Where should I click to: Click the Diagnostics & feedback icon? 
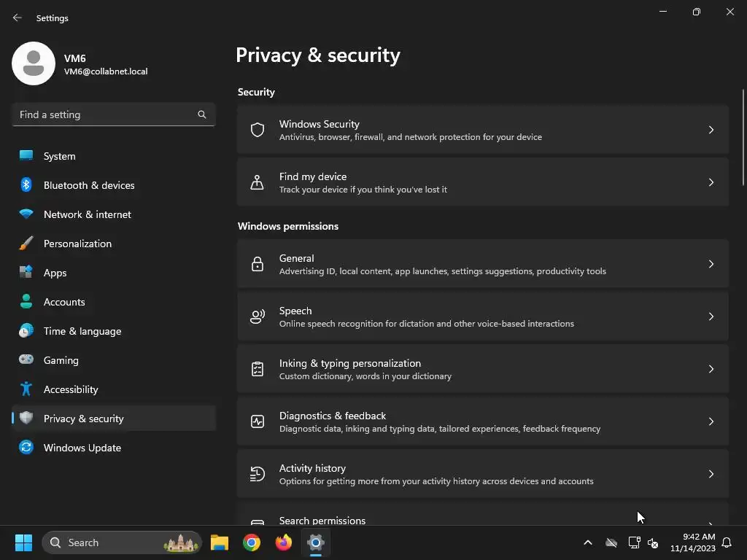[257, 421]
